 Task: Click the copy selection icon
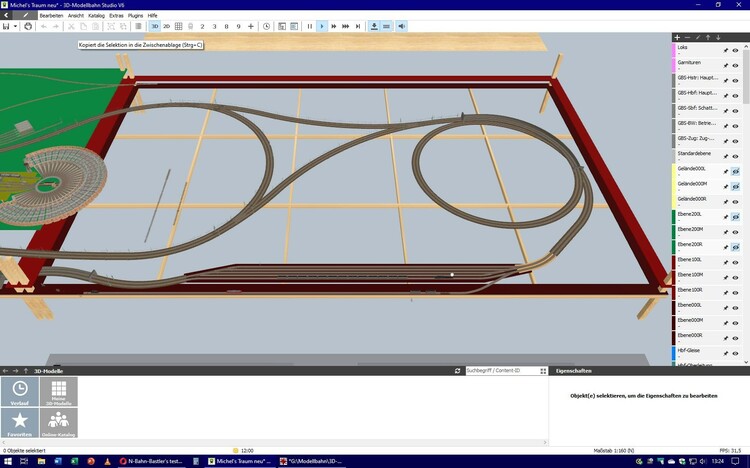pyautogui.click(x=83, y=26)
